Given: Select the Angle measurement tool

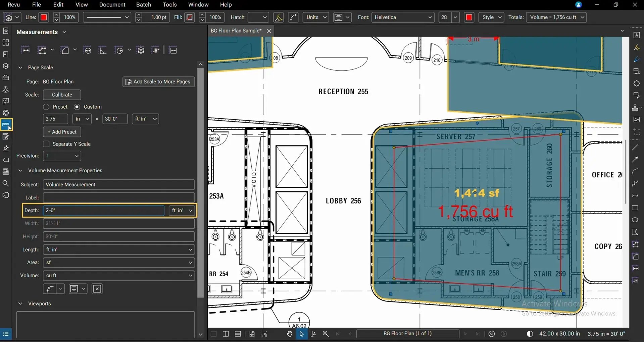Looking at the screenshot, I should pos(102,50).
